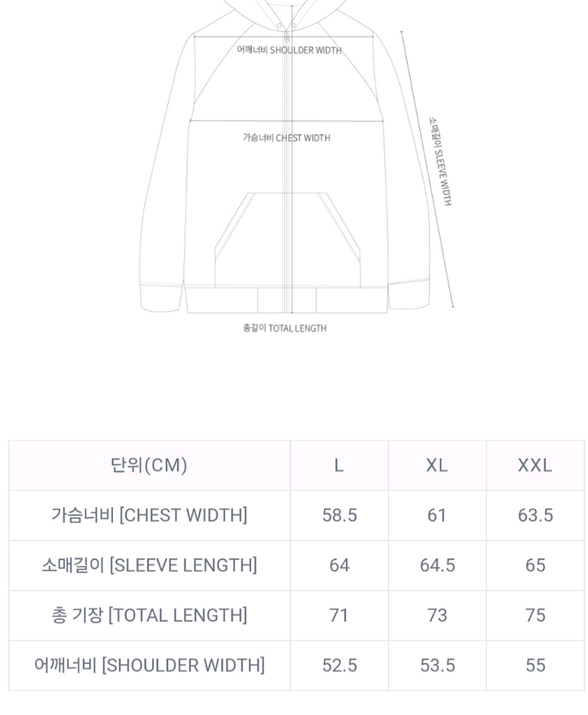The width and height of the screenshot is (588, 715).
Task: Select the 단위(CM) header cell
Action: pos(149,465)
